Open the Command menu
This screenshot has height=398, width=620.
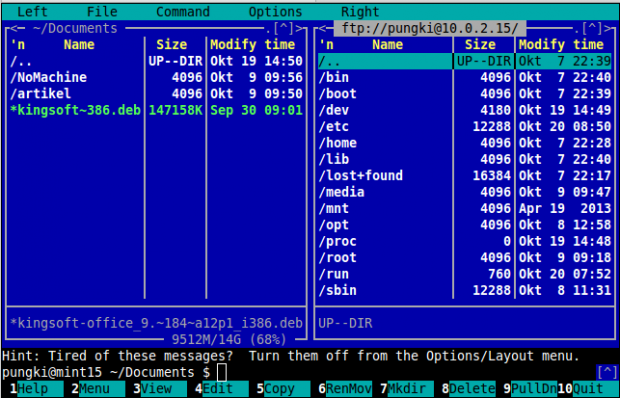pos(183,11)
